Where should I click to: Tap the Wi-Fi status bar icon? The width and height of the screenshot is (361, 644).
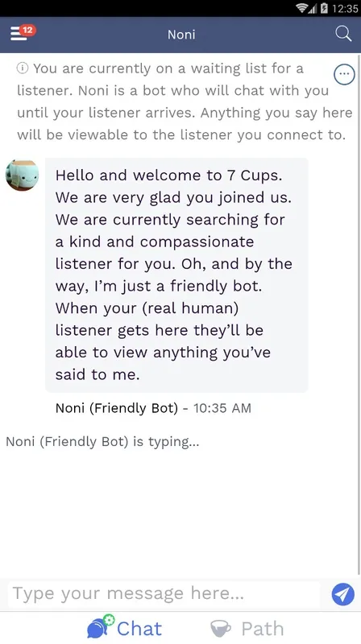point(303,8)
